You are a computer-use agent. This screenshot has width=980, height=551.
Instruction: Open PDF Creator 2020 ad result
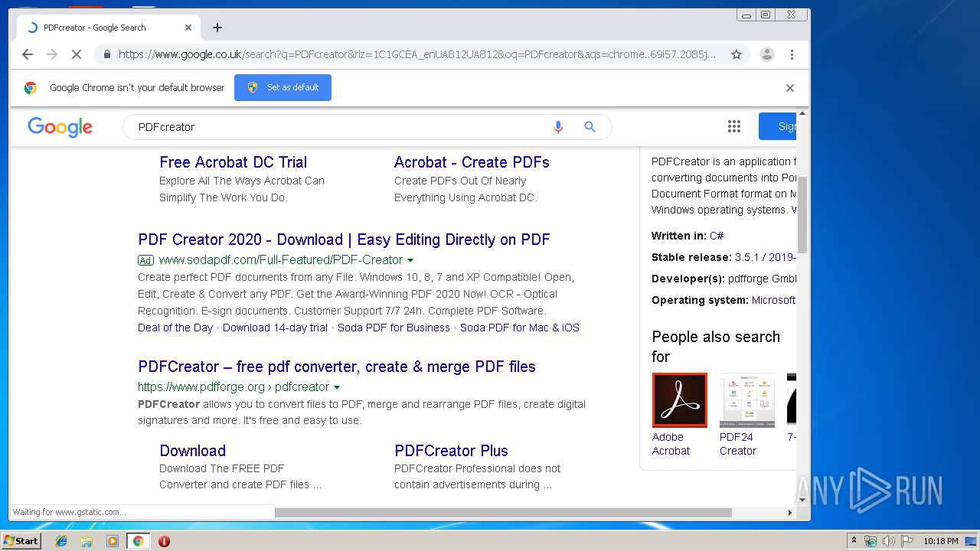344,240
